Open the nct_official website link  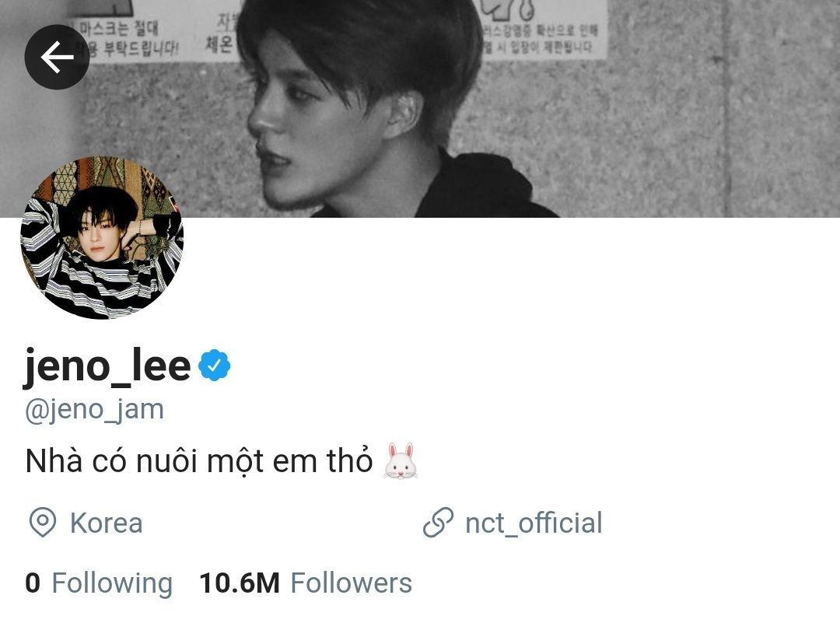coord(534,523)
